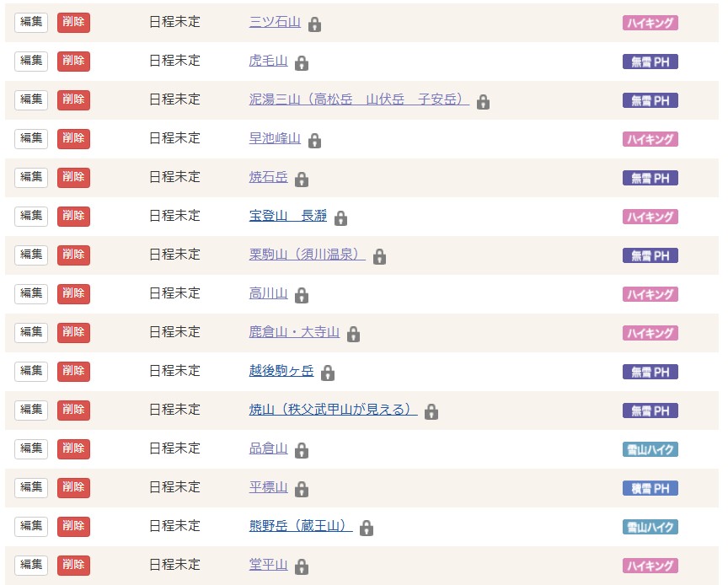
Task: Click the lock icon beside 栗駒山（須川温泉）
Action: (x=379, y=257)
